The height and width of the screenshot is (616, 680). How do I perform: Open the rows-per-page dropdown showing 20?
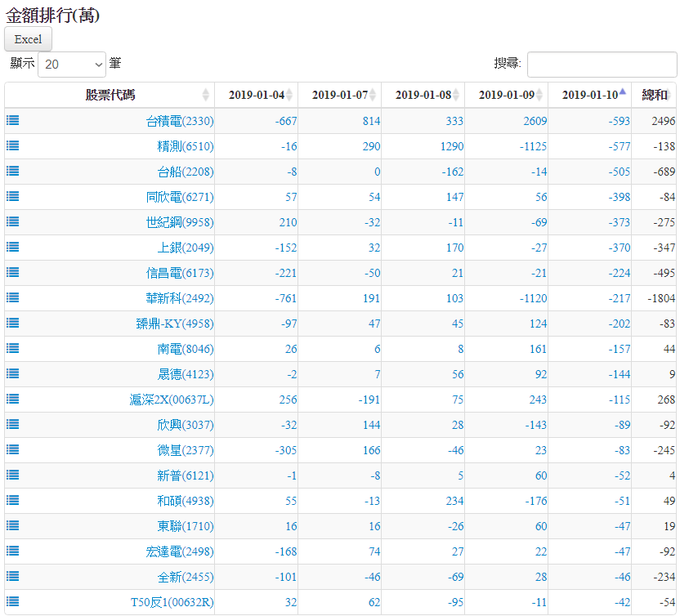tap(72, 64)
